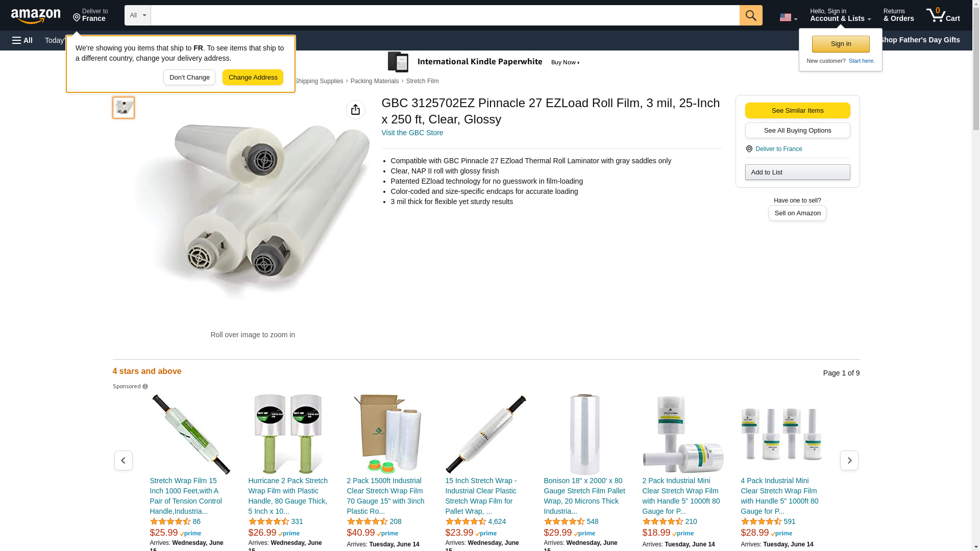Click the share icon on the product image
Viewport: 980px width, 551px height.
coord(356,110)
